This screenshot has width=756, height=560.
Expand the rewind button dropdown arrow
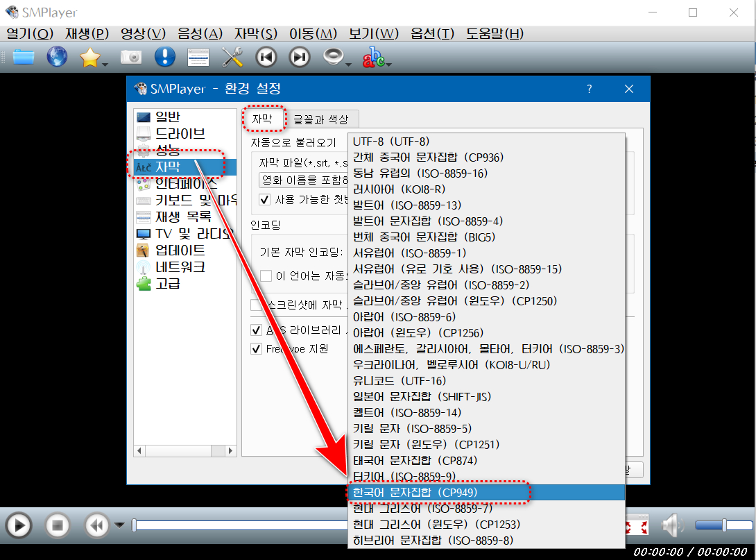(119, 525)
